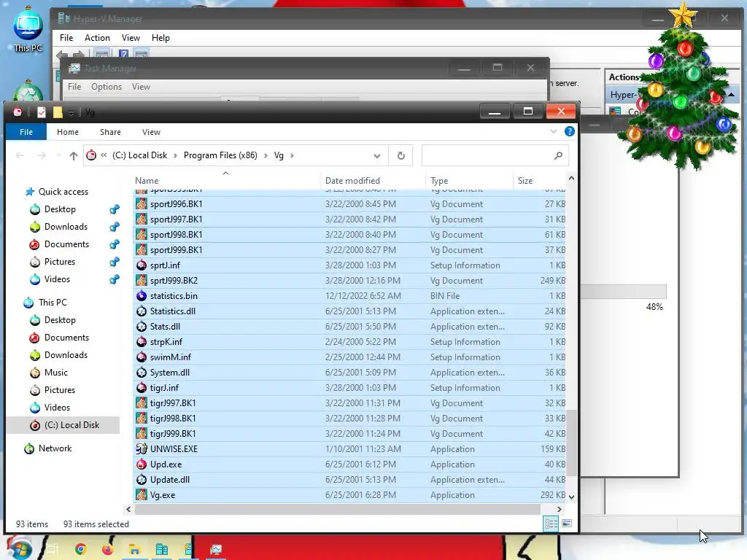Viewport: 747px width, 560px height.
Task: Click the Back arrow in File Explorer
Action: 20,156
